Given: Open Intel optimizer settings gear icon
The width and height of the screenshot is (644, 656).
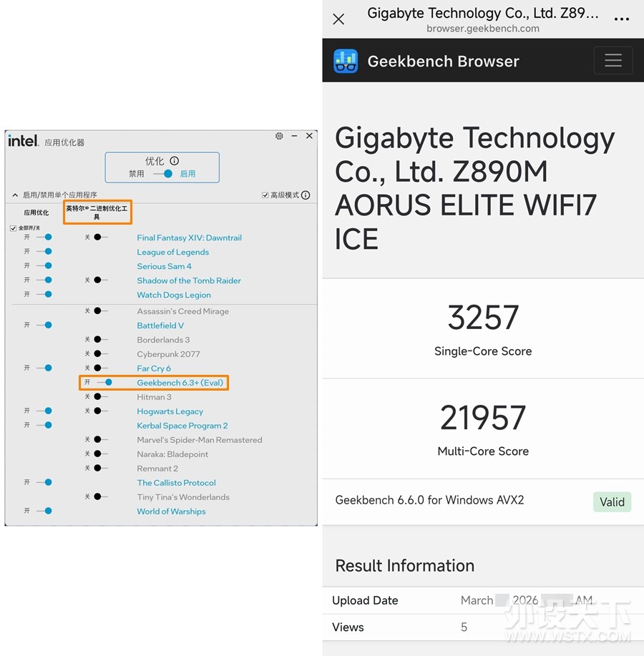Looking at the screenshot, I should pyautogui.click(x=279, y=136).
